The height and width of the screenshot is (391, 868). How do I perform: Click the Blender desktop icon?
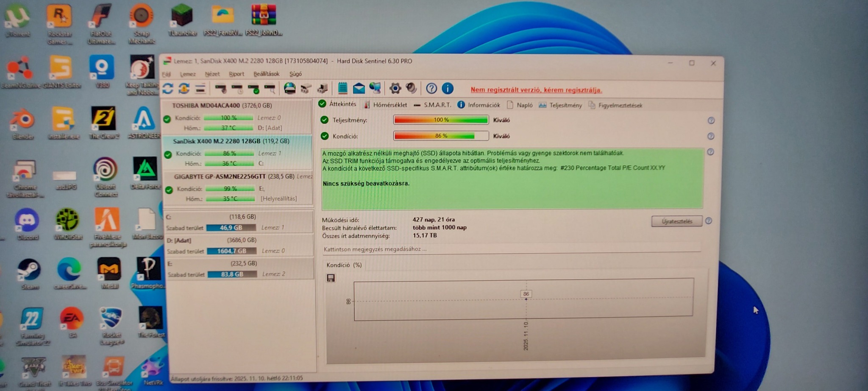click(23, 124)
